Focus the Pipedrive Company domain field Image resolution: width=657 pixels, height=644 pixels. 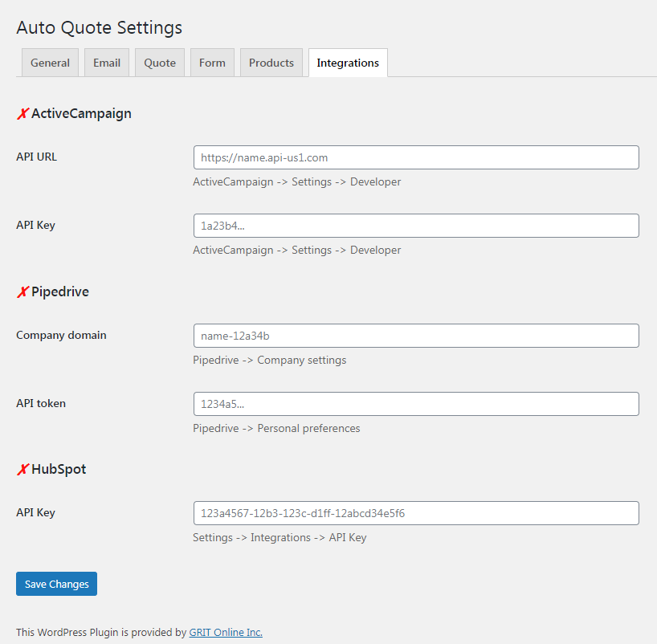[416, 336]
